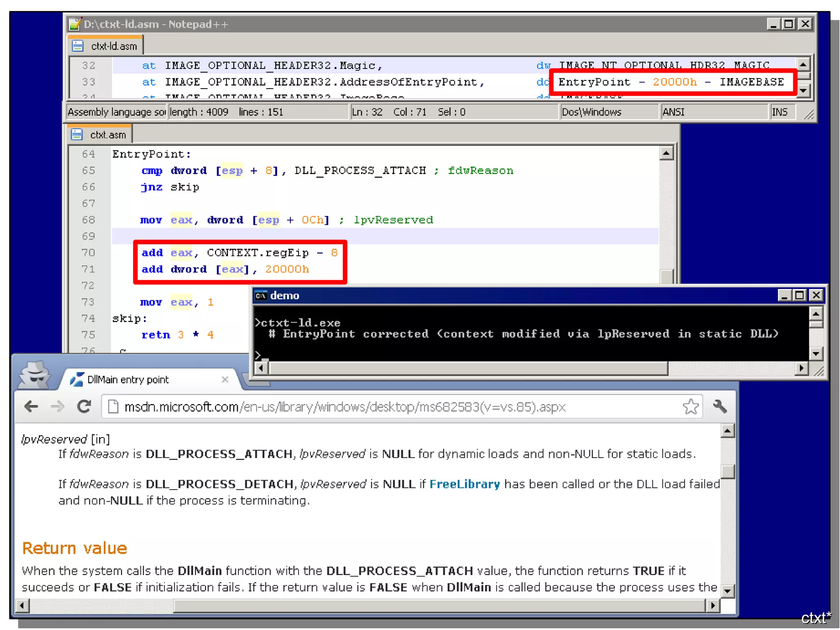This screenshot has width=840, height=630.
Task: Click the ANSI encoding status field
Action: 673,112
